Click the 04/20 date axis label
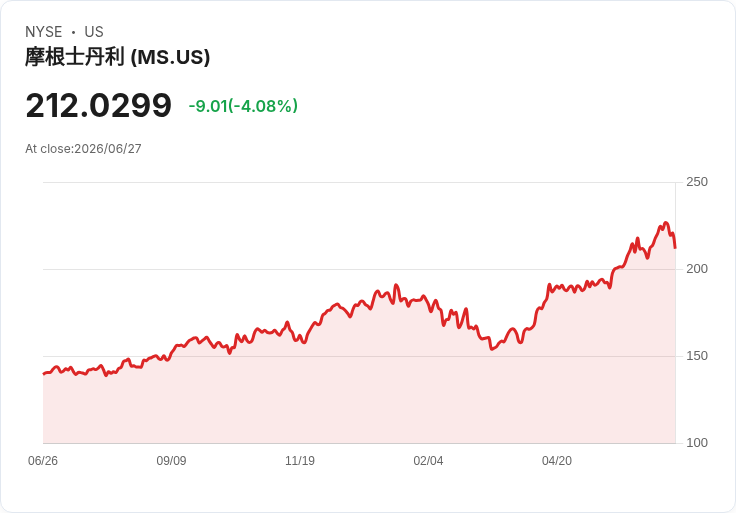This screenshot has width=736, height=513. pyautogui.click(x=557, y=461)
